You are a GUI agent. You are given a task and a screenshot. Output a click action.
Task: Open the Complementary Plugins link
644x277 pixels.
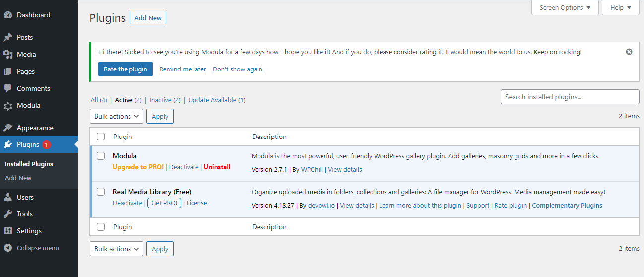[567, 205]
